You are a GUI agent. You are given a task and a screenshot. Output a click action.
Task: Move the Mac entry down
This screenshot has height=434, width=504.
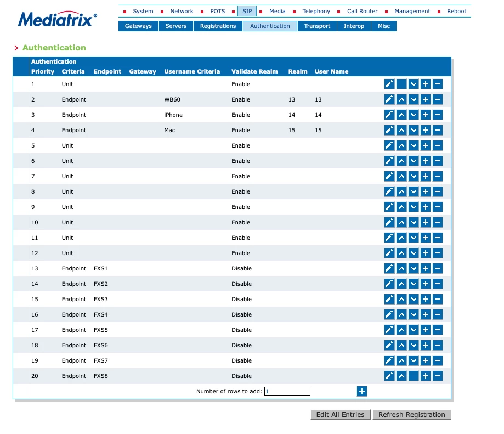[414, 130]
